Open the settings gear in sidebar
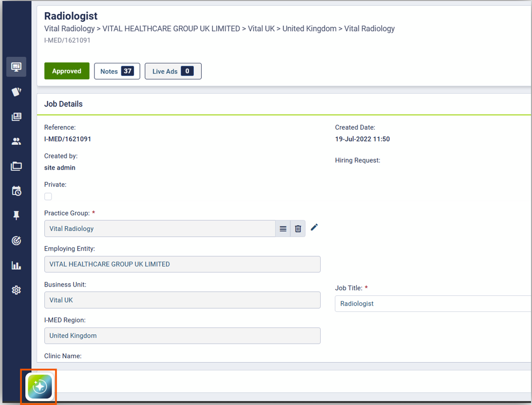The width and height of the screenshot is (532, 405). (16, 290)
